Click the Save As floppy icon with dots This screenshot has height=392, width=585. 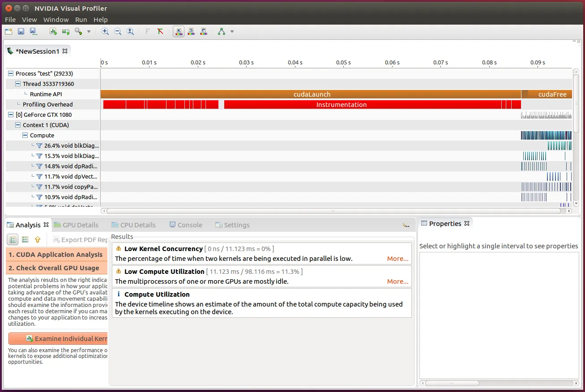coord(33,31)
